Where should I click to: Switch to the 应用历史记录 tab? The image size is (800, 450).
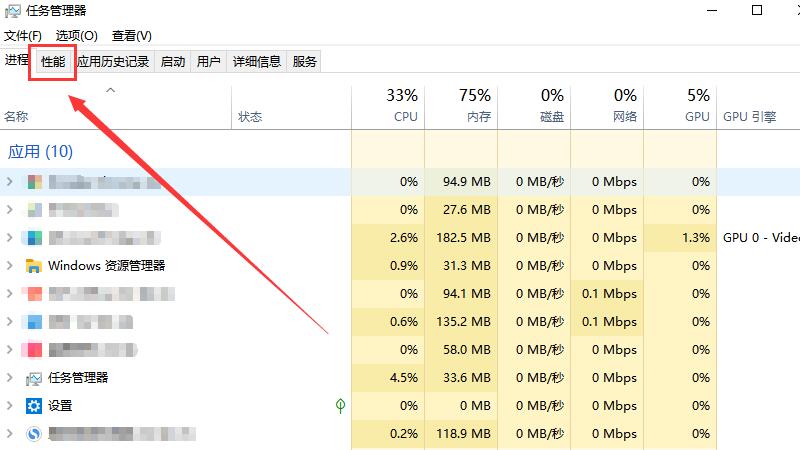pyautogui.click(x=113, y=61)
